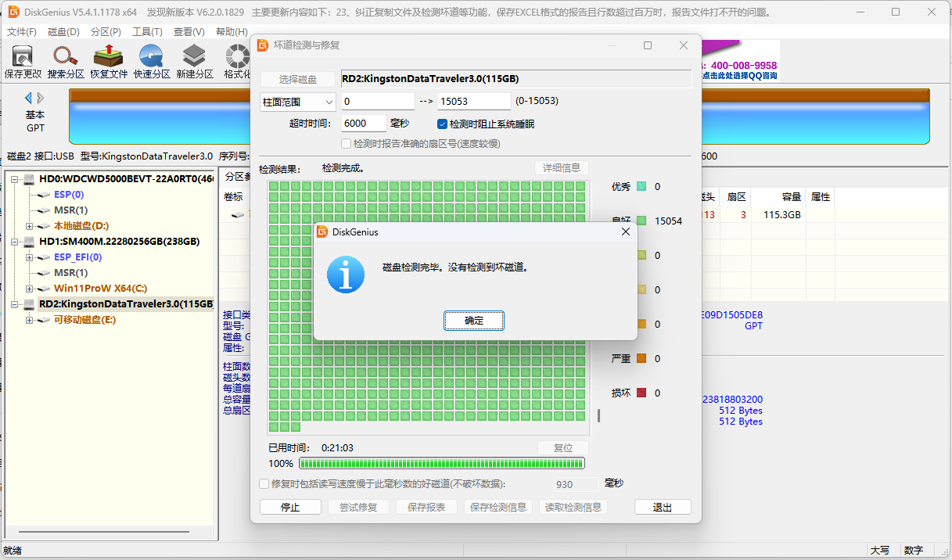The width and height of the screenshot is (952, 560).
Task: Click the 超时时间 field showing 6000
Action: pyautogui.click(x=364, y=124)
